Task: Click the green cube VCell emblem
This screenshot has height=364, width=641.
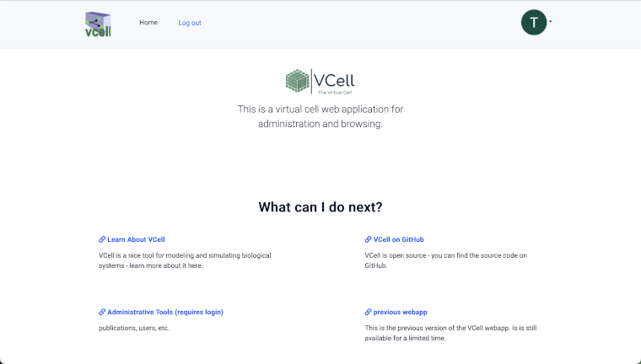Action: pyautogui.click(x=297, y=81)
